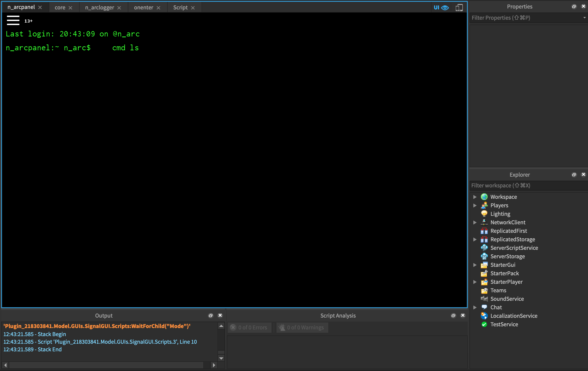The width and height of the screenshot is (588, 371).
Task: Click the SoundService speaker icon
Action: point(484,299)
